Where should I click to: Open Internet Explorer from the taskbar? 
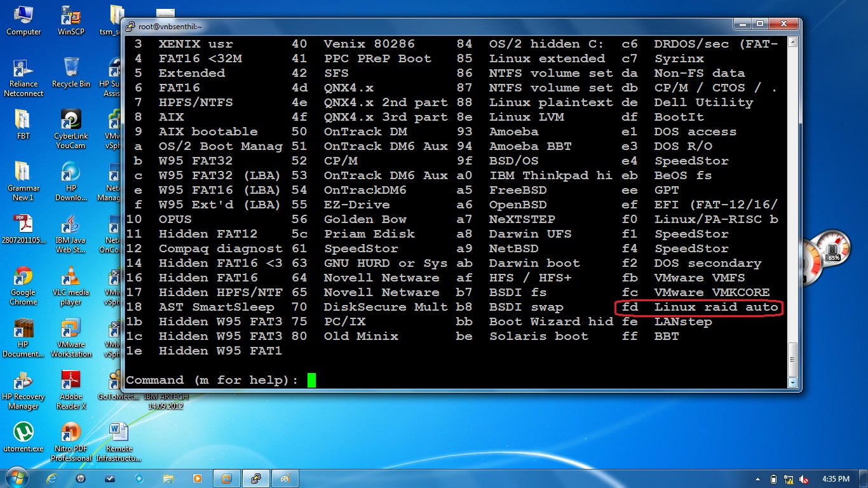pyautogui.click(x=50, y=478)
